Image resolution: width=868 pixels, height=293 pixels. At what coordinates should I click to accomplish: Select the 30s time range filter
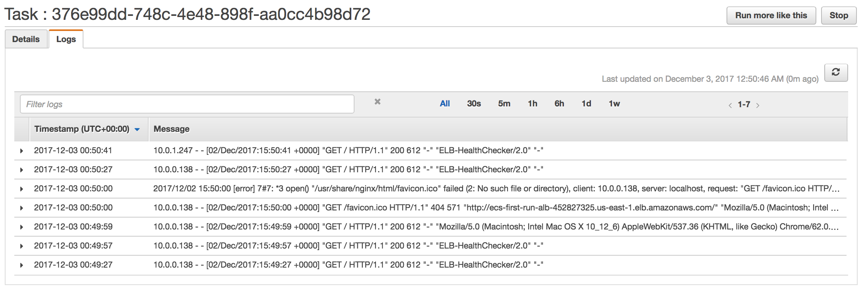tap(474, 104)
